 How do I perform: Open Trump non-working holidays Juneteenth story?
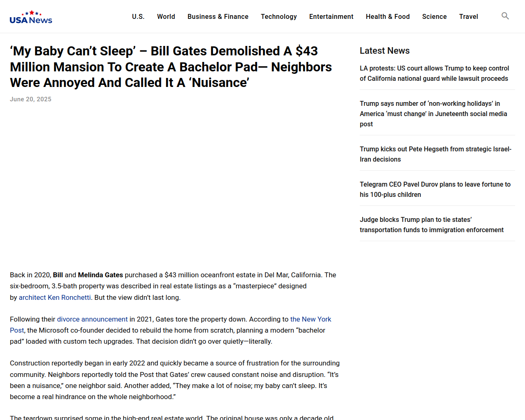434,114
